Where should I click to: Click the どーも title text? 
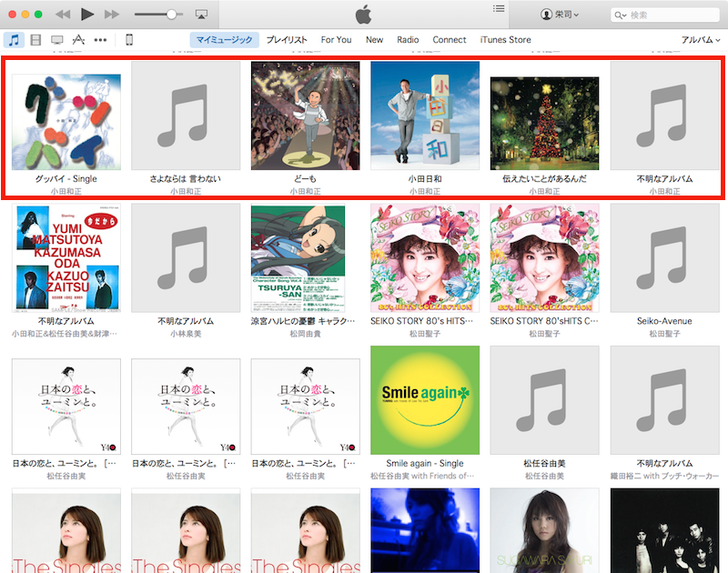[x=306, y=178]
